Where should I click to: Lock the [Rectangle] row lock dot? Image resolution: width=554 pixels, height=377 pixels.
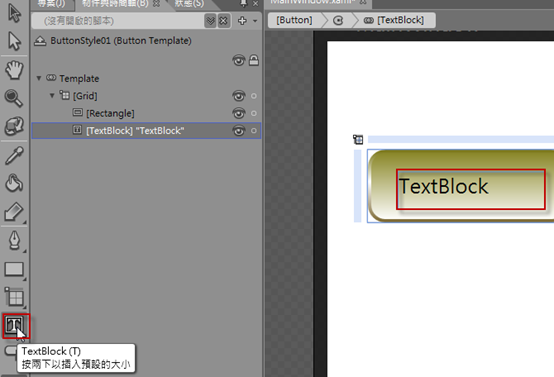click(254, 113)
